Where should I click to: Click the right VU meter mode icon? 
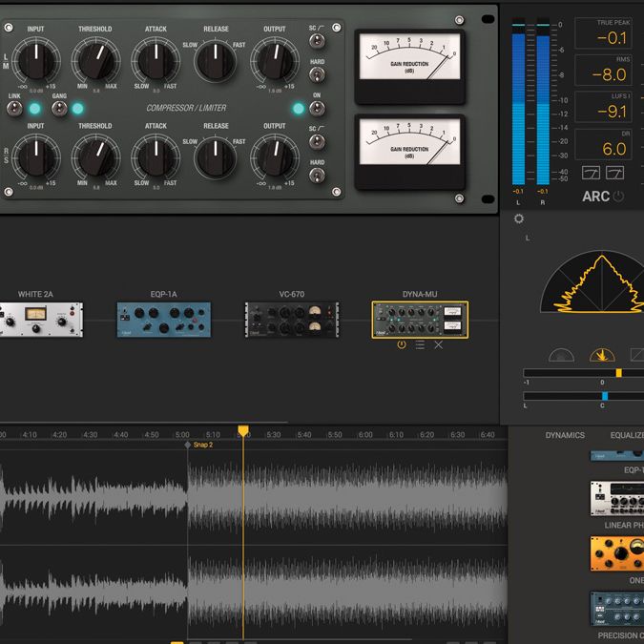pos(614,172)
